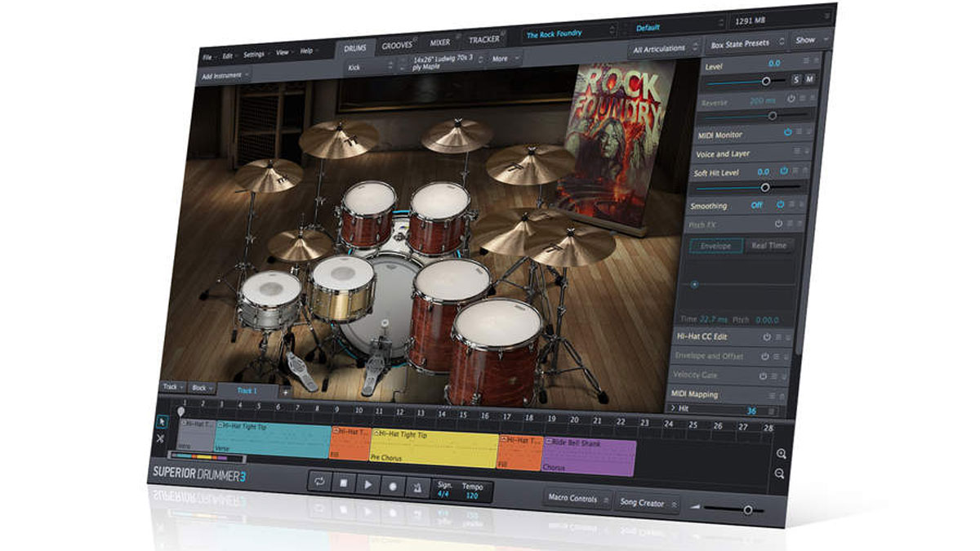This screenshot has height=551, width=980.
Task: Select the Track 1 tab
Action: coord(247,391)
